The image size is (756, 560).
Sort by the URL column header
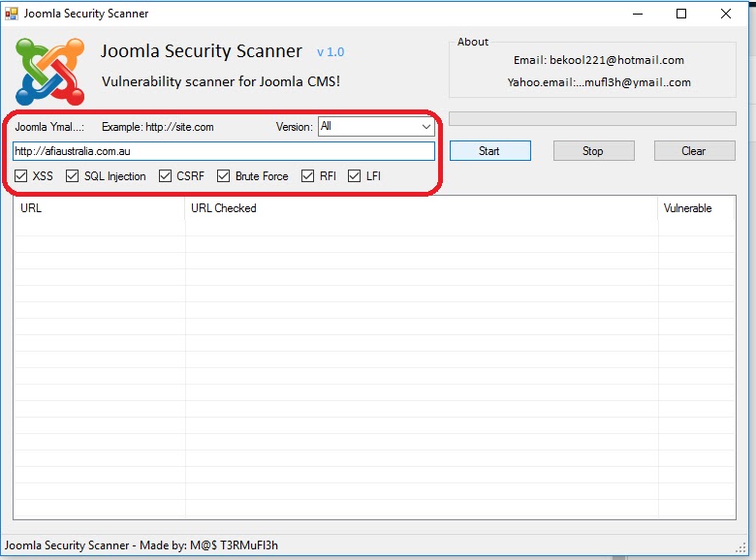tap(99, 208)
